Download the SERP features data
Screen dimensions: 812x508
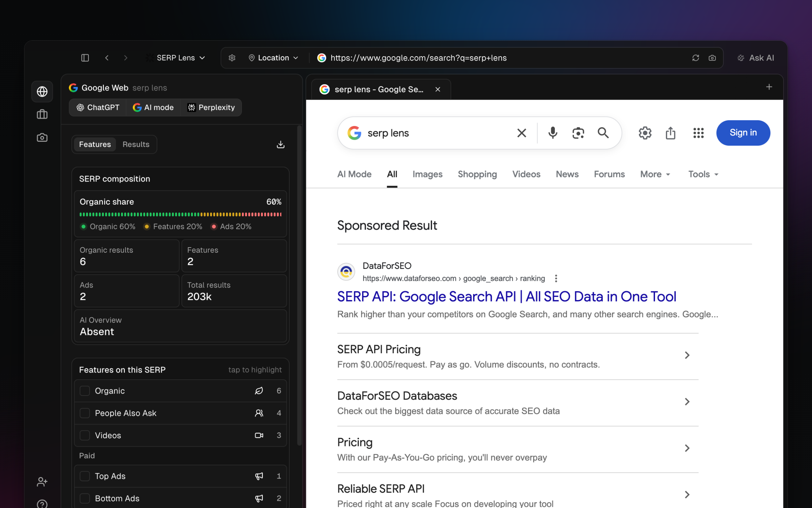tap(280, 145)
